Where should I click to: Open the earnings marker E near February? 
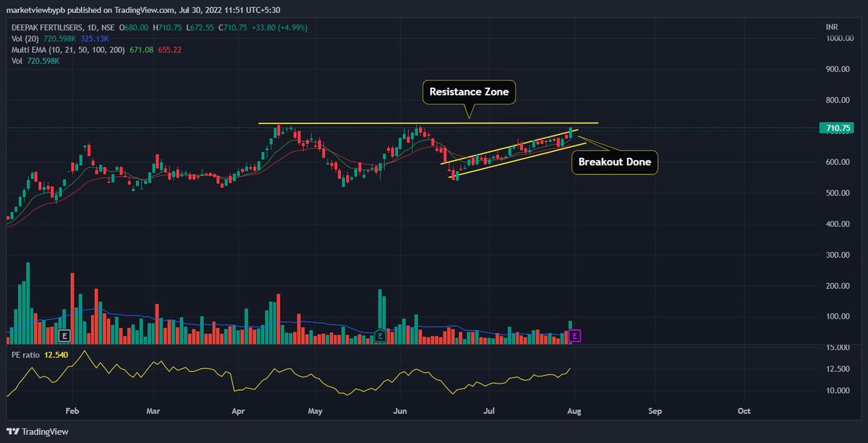pos(64,336)
